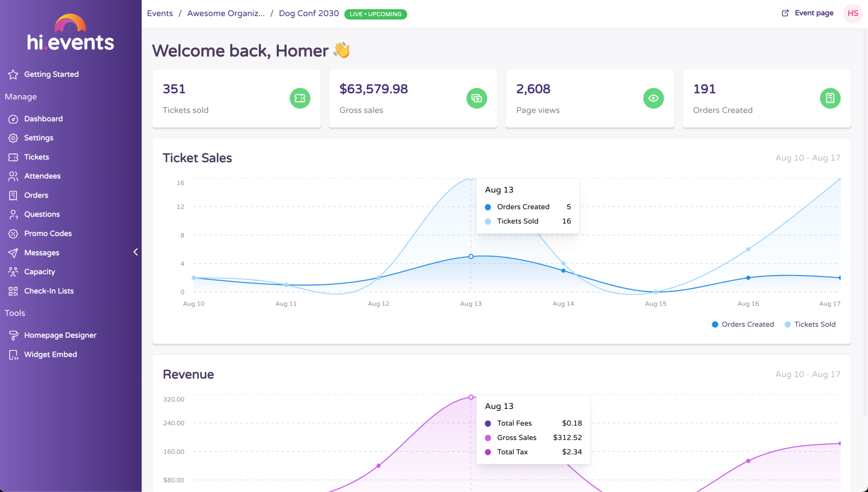
Task: Select the Messages paper plane icon
Action: coord(13,253)
